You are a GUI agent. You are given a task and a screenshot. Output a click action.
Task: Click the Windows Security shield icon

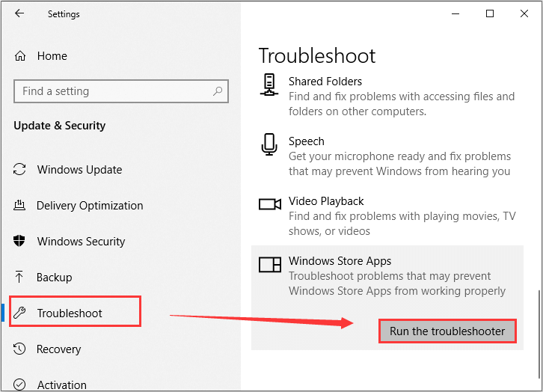pyautogui.click(x=19, y=241)
